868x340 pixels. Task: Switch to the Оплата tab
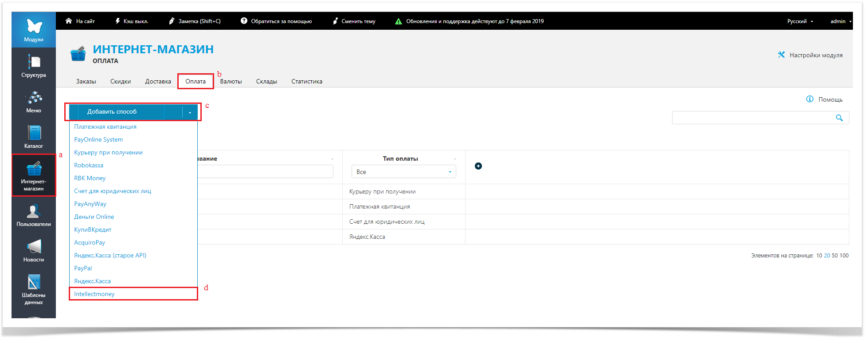click(x=195, y=82)
